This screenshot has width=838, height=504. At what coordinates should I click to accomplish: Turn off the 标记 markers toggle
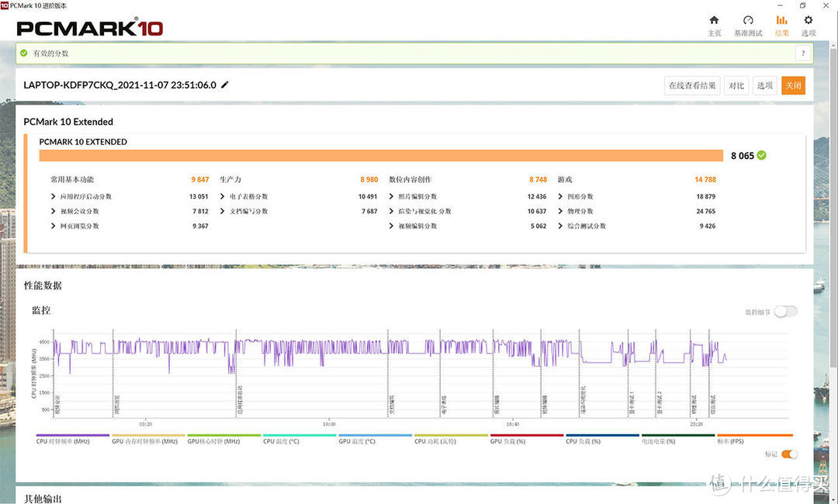click(x=789, y=454)
